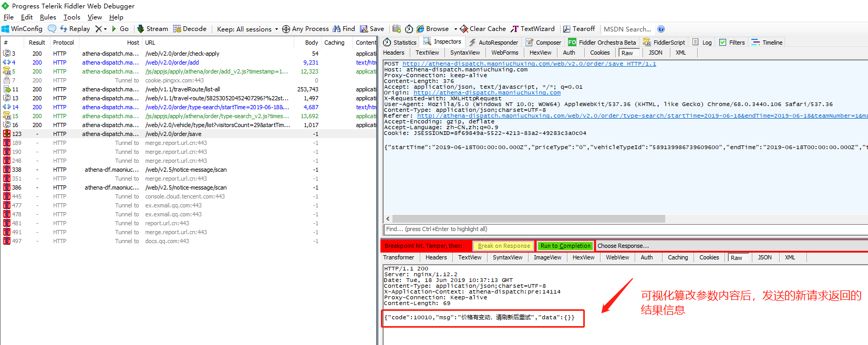This screenshot has height=345, width=868.
Task: Click Tearoff to detach inspectors
Action: 579,29
